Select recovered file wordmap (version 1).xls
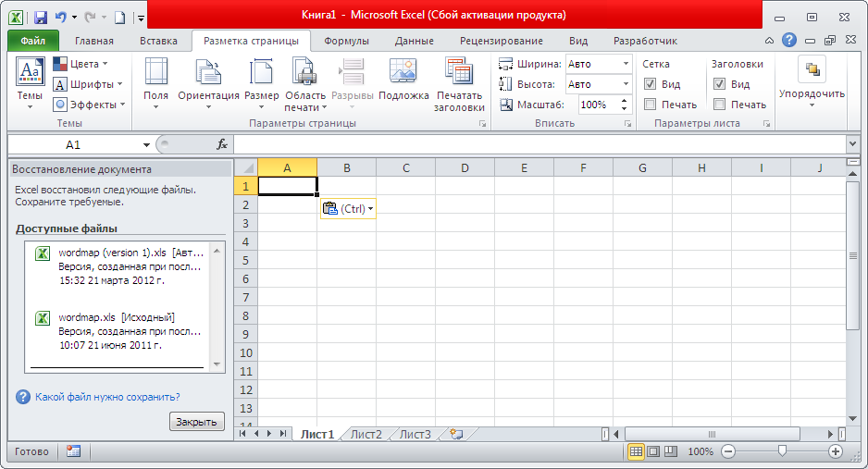The height and width of the screenshot is (469, 868). click(x=118, y=266)
